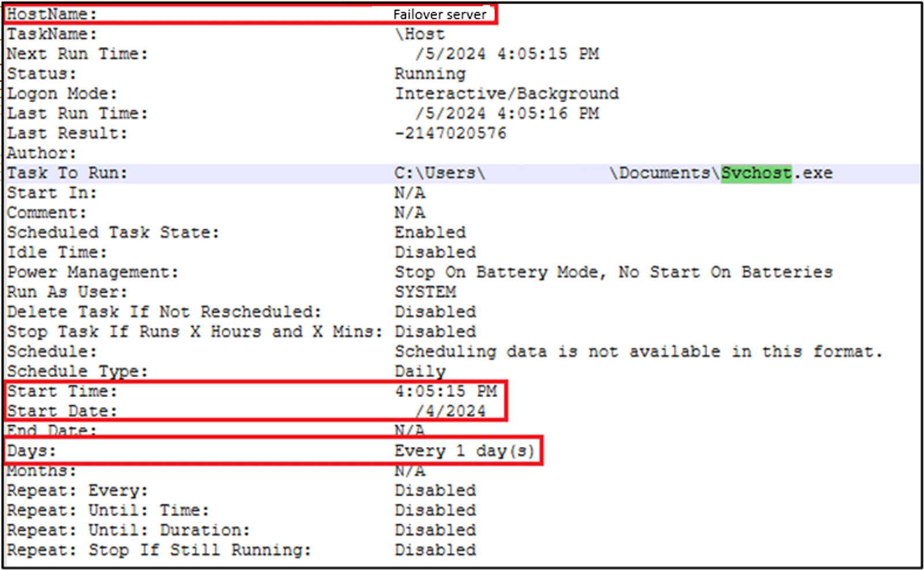Click the Failover server hostname value

point(441,14)
